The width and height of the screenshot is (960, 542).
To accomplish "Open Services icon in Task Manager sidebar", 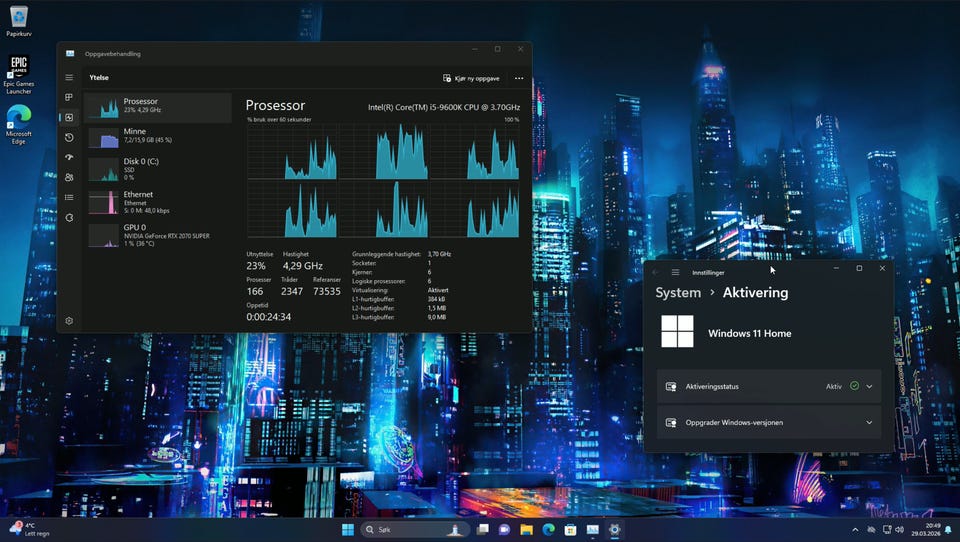I will point(69,217).
